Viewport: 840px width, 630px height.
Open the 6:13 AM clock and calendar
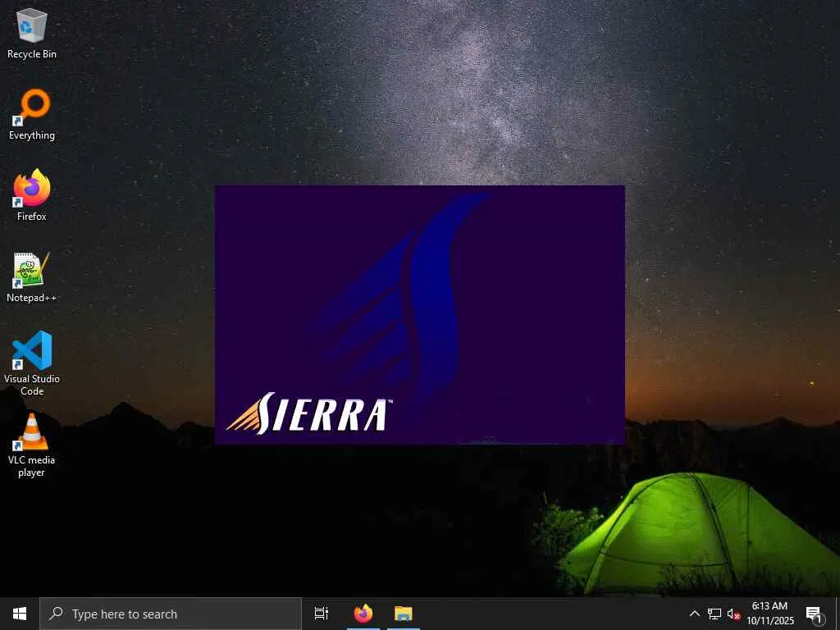[x=769, y=614]
